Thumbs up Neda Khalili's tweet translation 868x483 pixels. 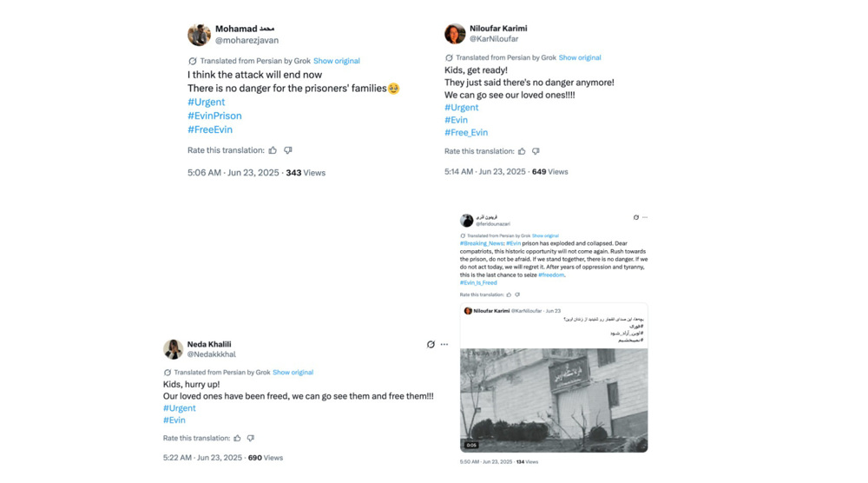pos(237,438)
